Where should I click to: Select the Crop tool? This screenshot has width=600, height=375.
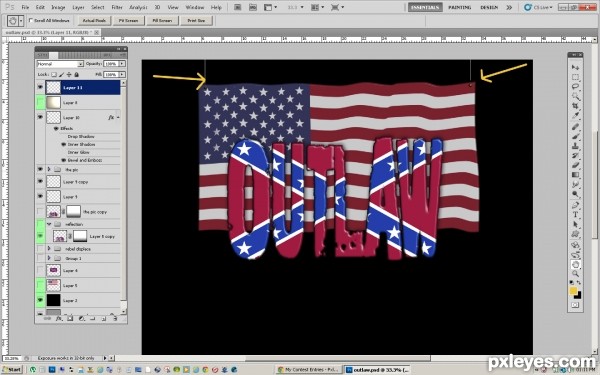point(575,106)
